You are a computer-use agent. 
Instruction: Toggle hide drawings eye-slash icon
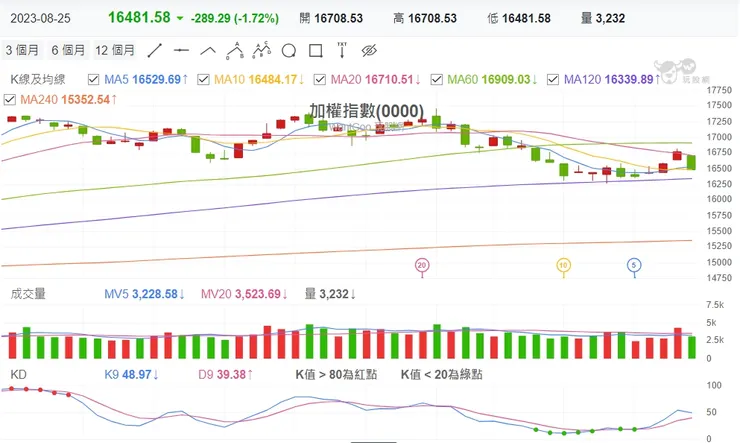point(369,50)
